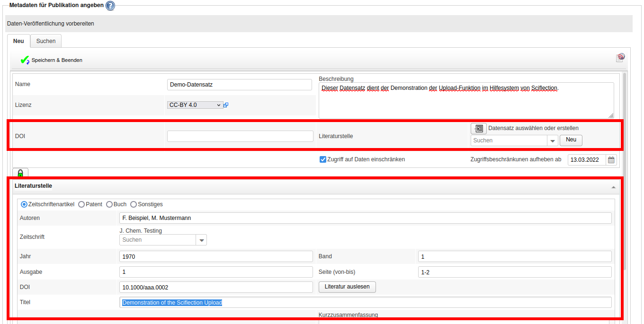644x324 pixels.
Task: Open license info link icon beside CC-BY 4.0
Action: coord(226,105)
